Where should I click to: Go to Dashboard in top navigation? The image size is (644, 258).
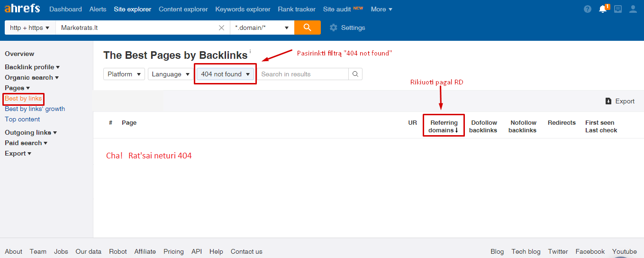coord(65,9)
